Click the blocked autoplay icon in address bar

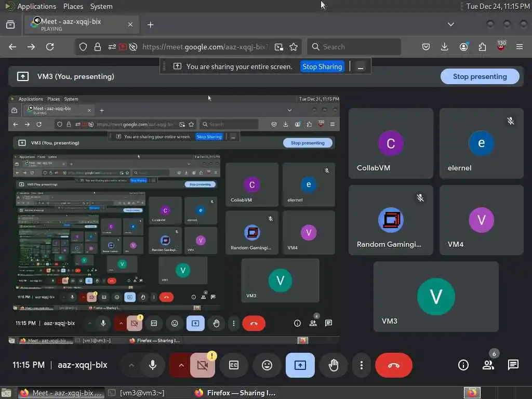coord(133,47)
